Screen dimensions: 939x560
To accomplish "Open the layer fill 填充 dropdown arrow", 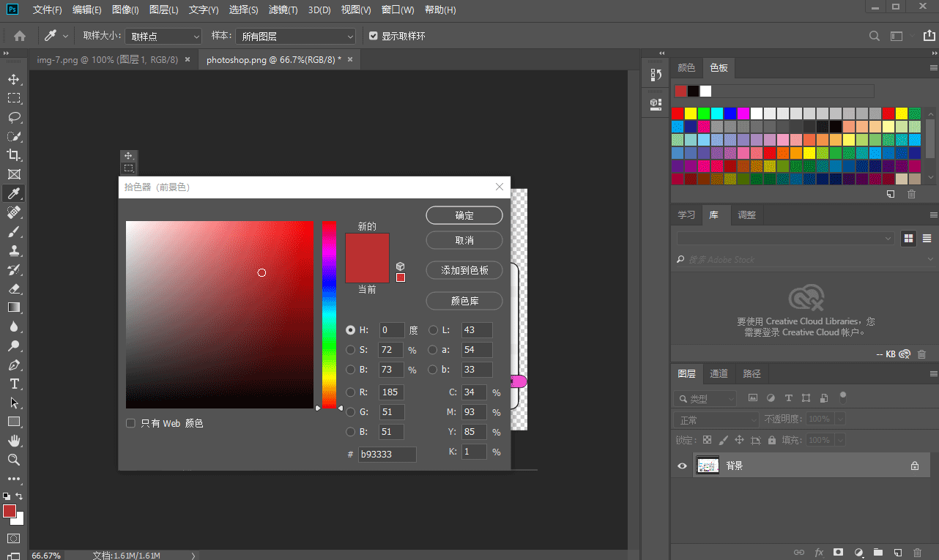I will pyautogui.click(x=839, y=440).
